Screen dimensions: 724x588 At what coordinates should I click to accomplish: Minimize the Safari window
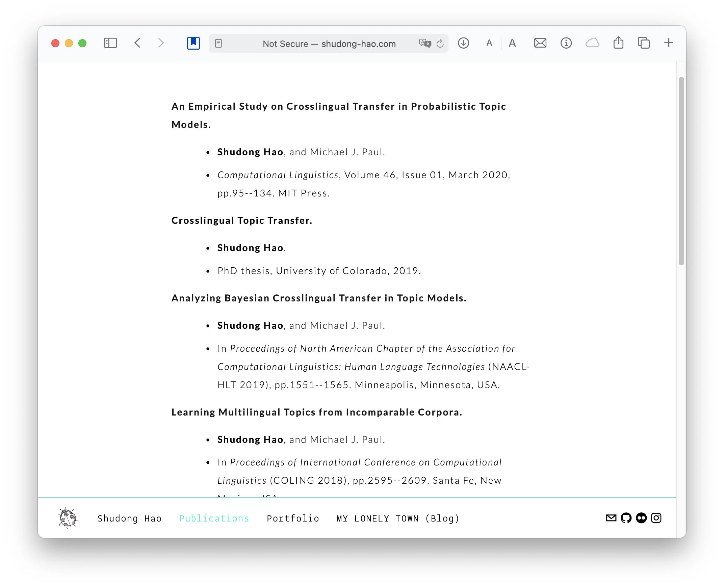click(69, 43)
